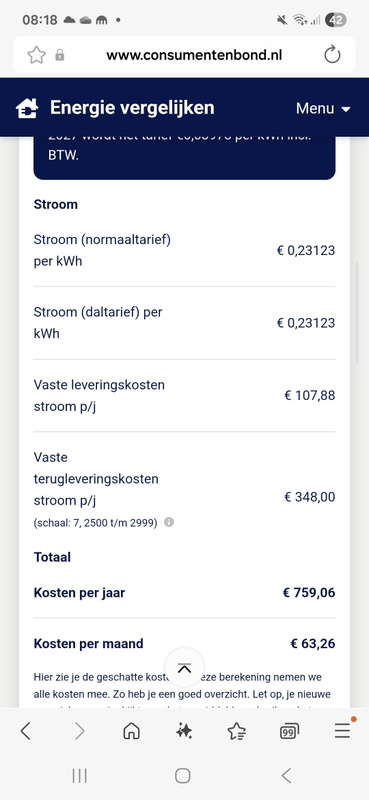This screenshot has width=369, height=800.
Task: Open the browser hamburger menu
Action: point(342,731)
